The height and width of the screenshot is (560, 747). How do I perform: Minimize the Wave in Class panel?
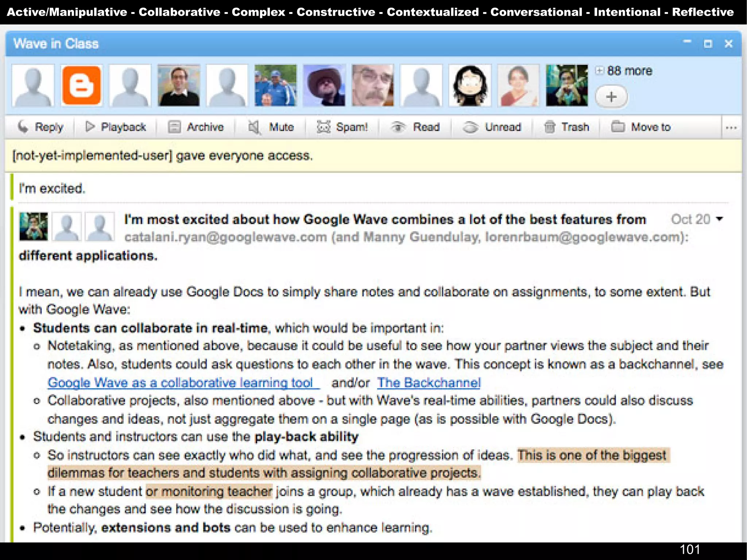coord(687,42)
